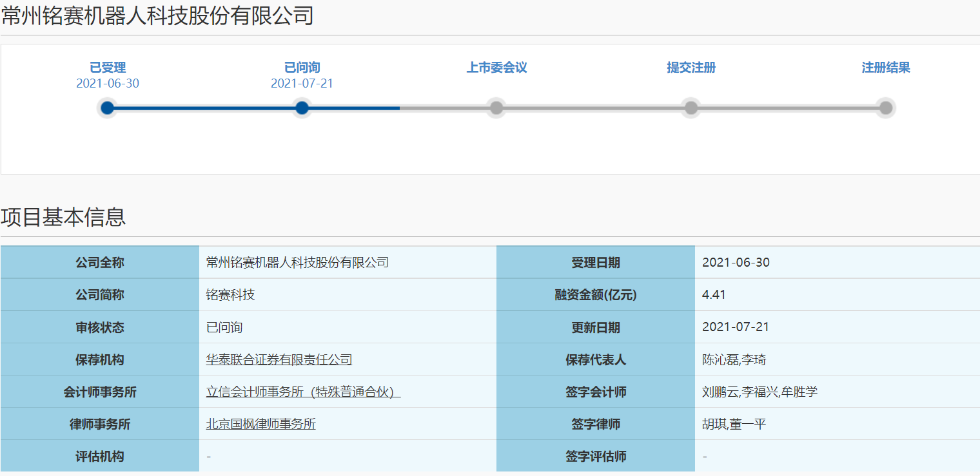Click the page title 常州铭赛机器人科技股份有限公司
This screenshot has height=476, width=980.
pyautogui.click(x=157, y=15)
